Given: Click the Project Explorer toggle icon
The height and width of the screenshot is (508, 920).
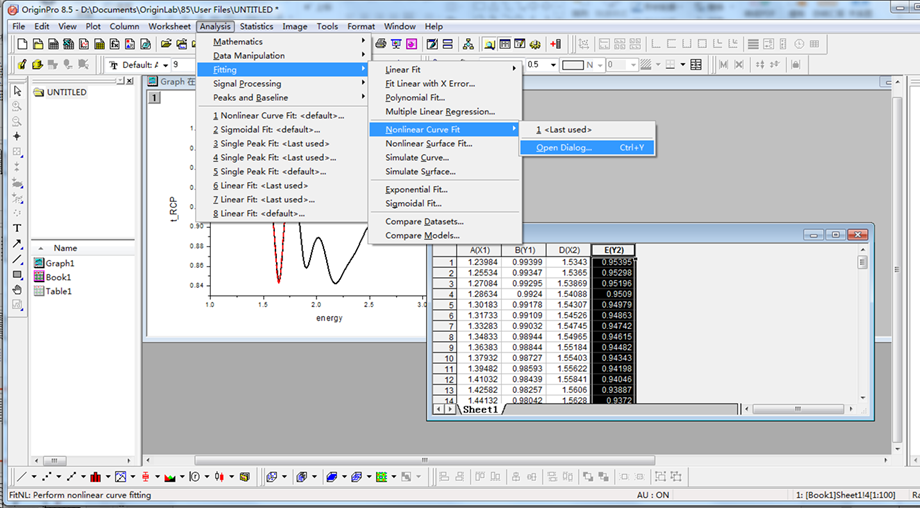Looking at the screenshot, I should 489,44.
